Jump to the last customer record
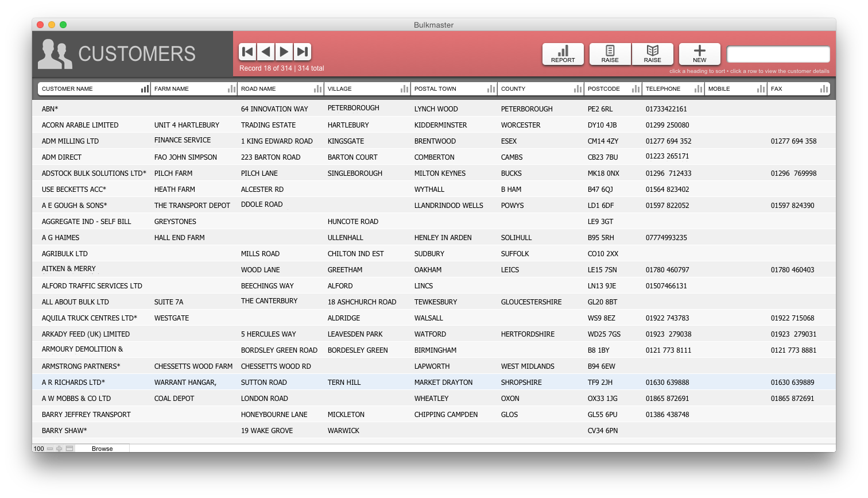The image size is (868, 498). click(x=303, y=52)
